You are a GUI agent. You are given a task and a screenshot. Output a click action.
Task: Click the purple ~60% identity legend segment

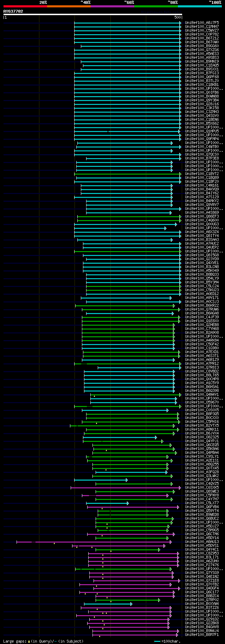(112, 6)
